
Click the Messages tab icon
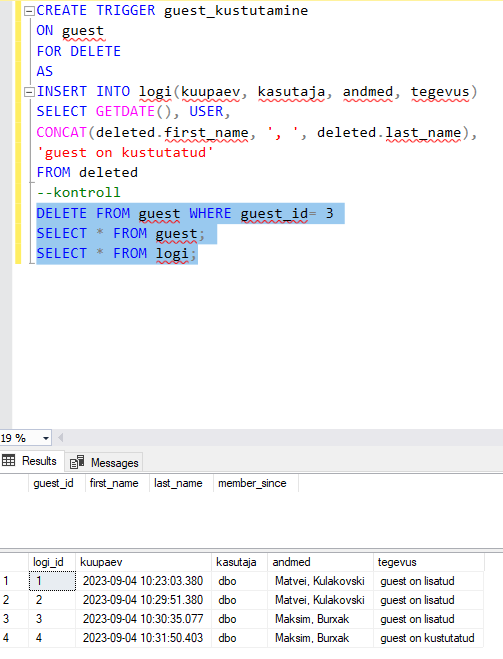pos(77,462)
